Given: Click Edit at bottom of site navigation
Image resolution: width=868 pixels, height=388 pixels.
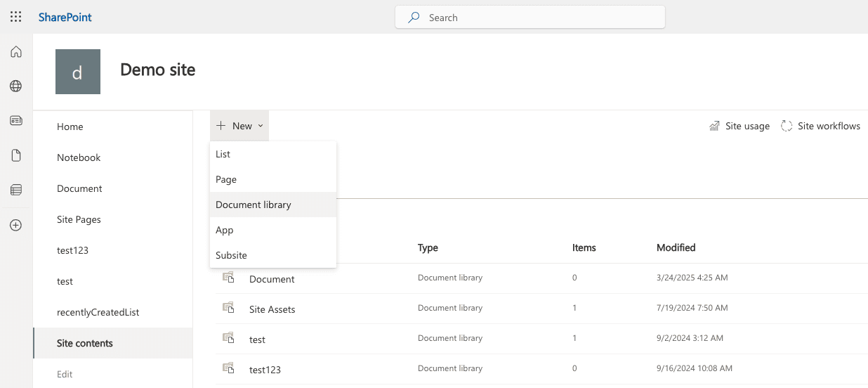Looking at the screenshot, I should click(x=65, y=374).
